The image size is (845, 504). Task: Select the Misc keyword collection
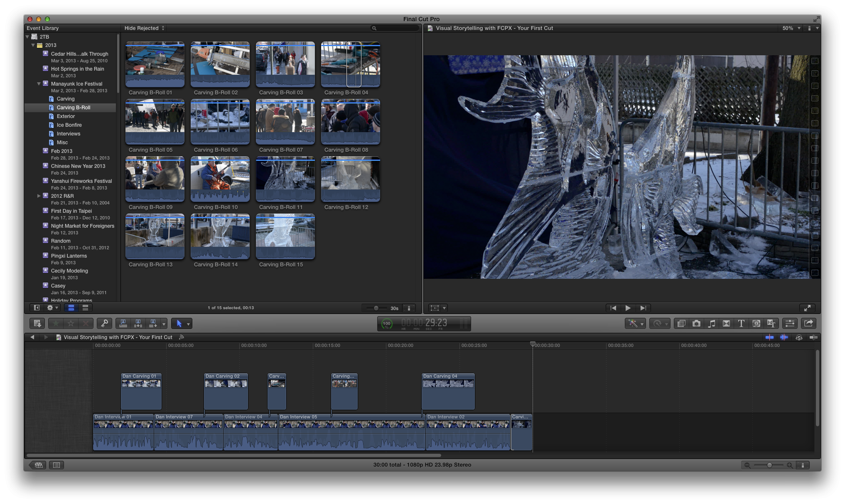coord(62,143)
